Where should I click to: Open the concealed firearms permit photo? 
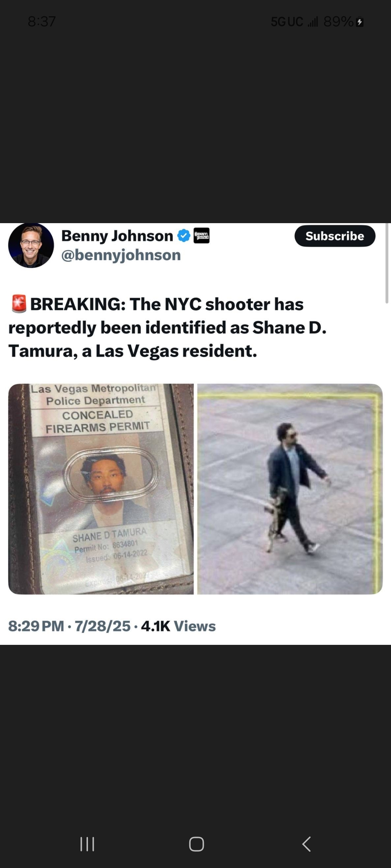101,489
